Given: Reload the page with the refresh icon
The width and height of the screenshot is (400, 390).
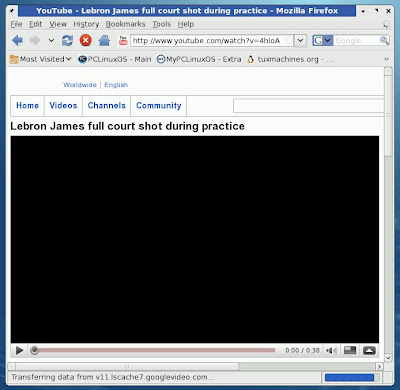Looking at the screenshot, I should click(67, 41).
